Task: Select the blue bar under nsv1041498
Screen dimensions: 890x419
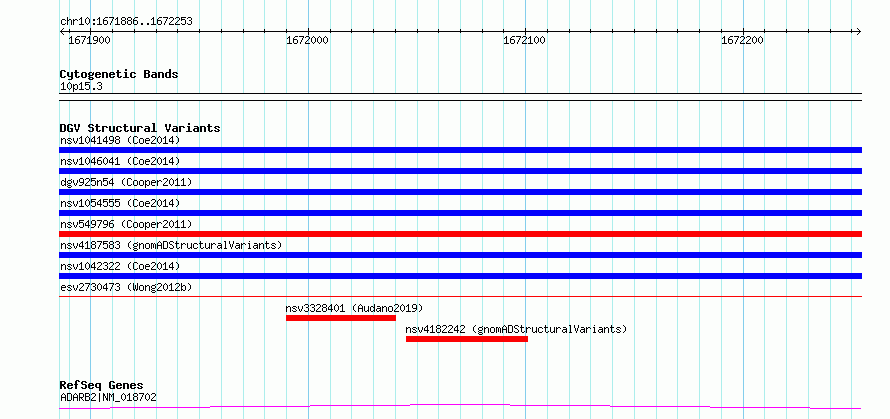Action: tap(460, 150)
